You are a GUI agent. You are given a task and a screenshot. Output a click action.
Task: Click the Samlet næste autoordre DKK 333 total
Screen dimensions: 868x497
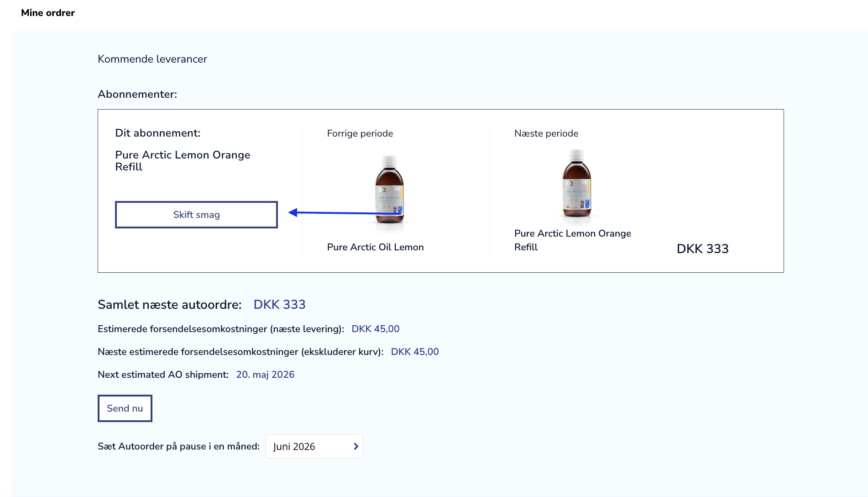(x=279, y=305)
